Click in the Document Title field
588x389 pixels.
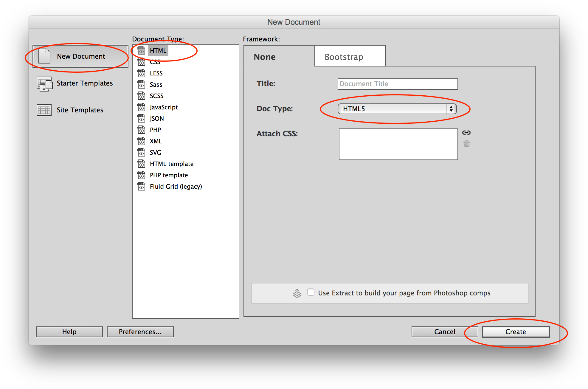point(398,84)
